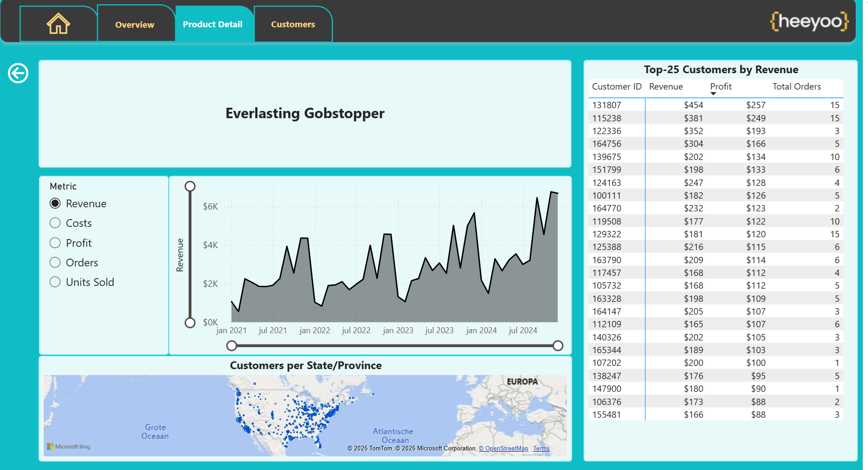The image size is (868, 470).
Task: Click the $257 profit value
Action: pos(756,105)
